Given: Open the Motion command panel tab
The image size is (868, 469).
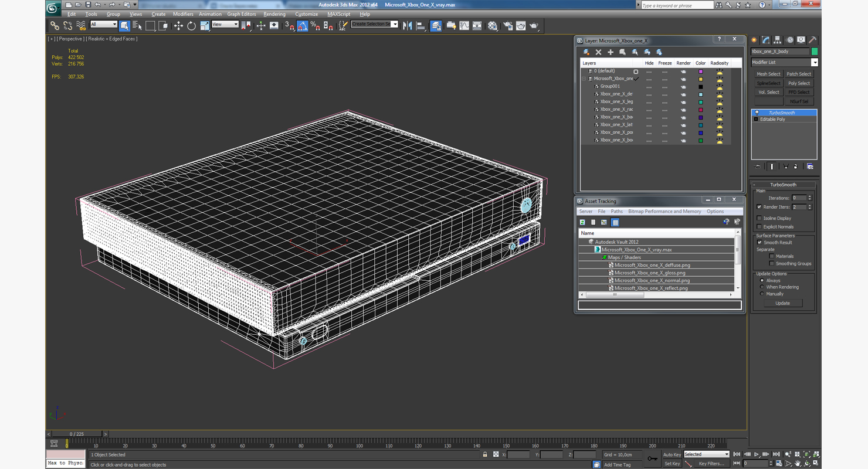Looking at the screenshot, I should [x=789, y=40].
